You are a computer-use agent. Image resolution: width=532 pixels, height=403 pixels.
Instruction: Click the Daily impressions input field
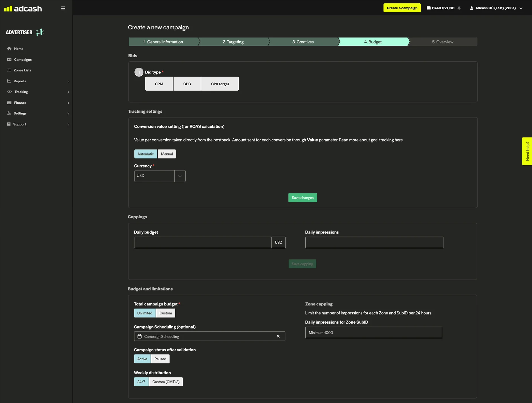[374, 242]
